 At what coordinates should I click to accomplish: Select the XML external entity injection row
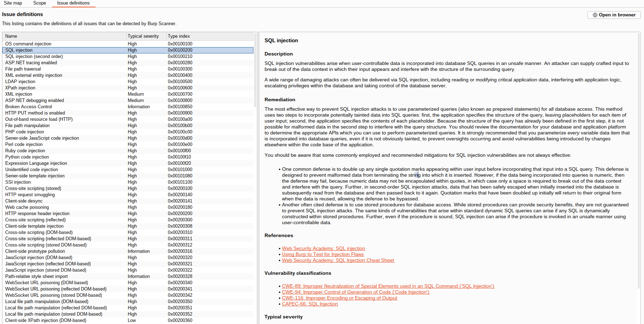click(128, 75)
